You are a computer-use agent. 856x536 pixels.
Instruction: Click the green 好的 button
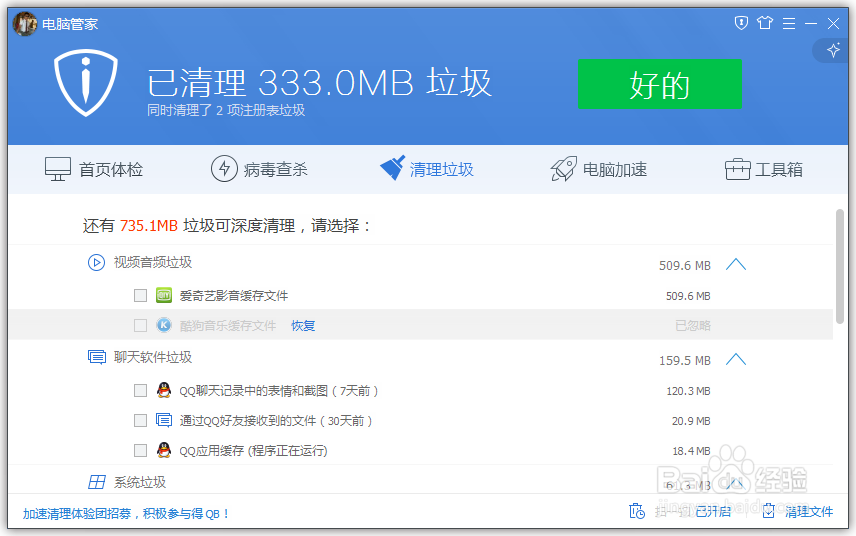[659, 84]
